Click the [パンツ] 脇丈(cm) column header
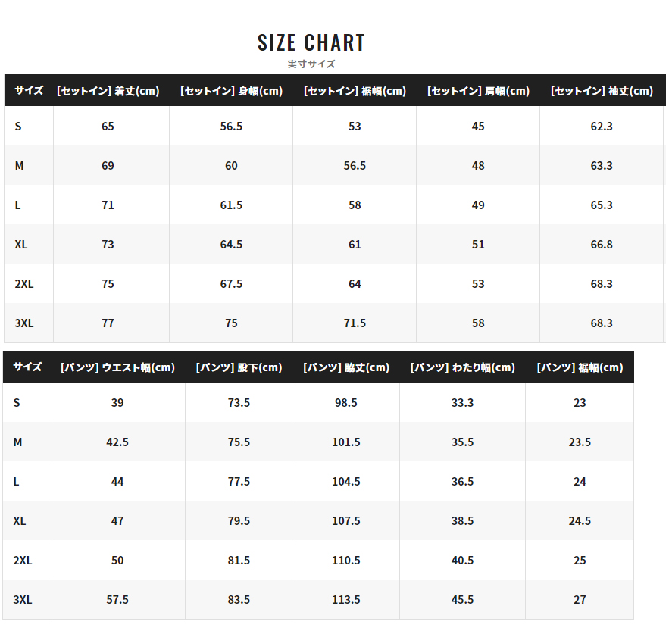The height and width of the screenshot is (628, 672). pos(346,367)
